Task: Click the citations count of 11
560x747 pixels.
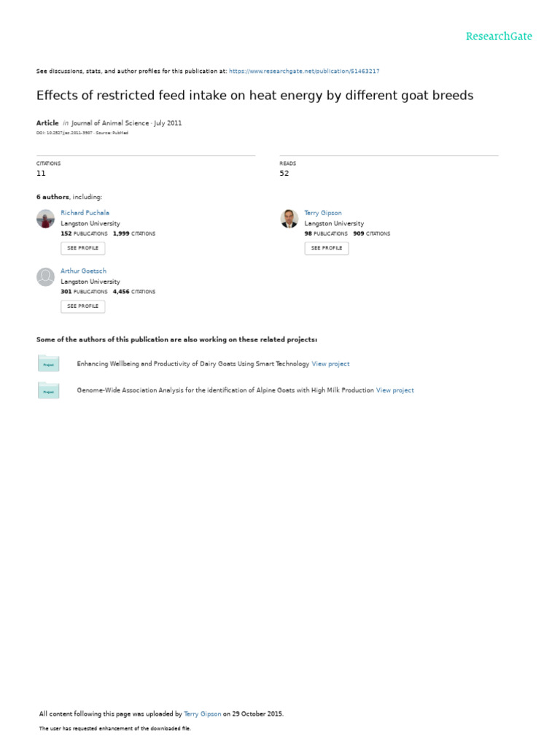Action: (x=41, y=174)
